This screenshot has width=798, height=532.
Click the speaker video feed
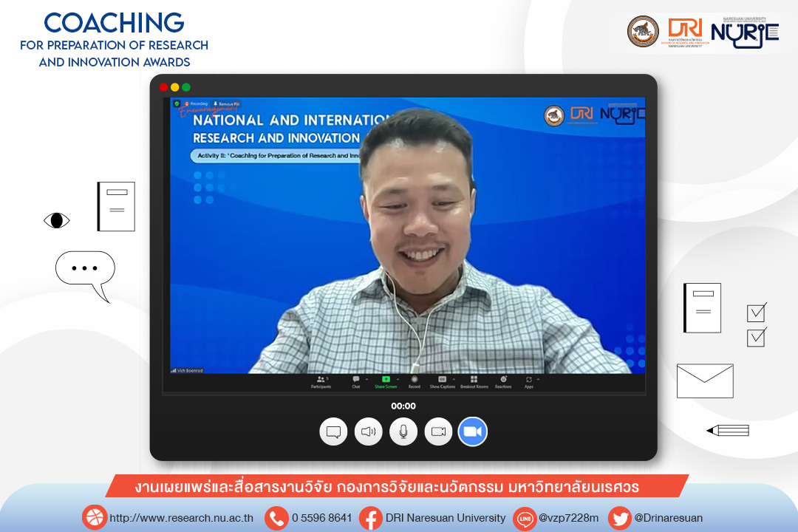point(407,235)
